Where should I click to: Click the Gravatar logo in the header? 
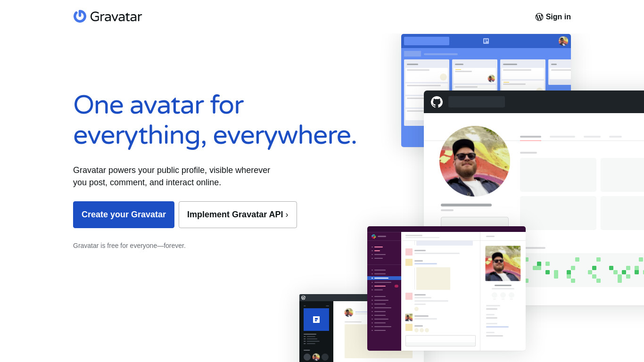(107, 16)
